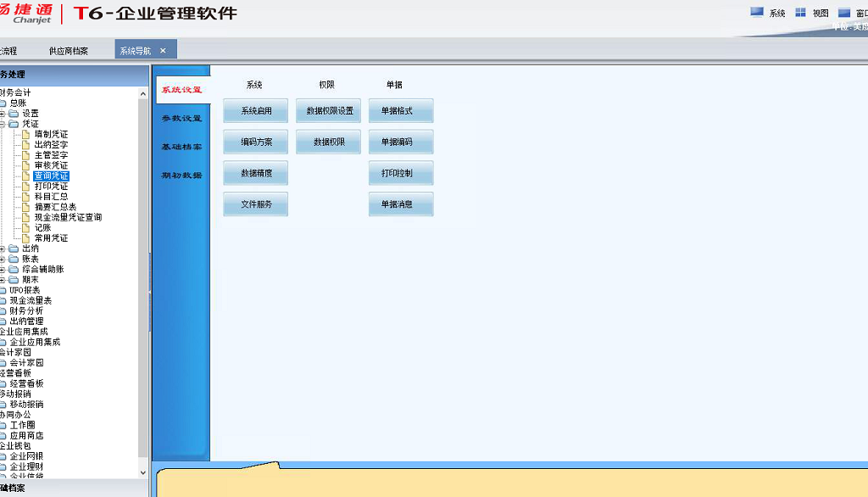Click the 打印控制 button

point(401,173)
